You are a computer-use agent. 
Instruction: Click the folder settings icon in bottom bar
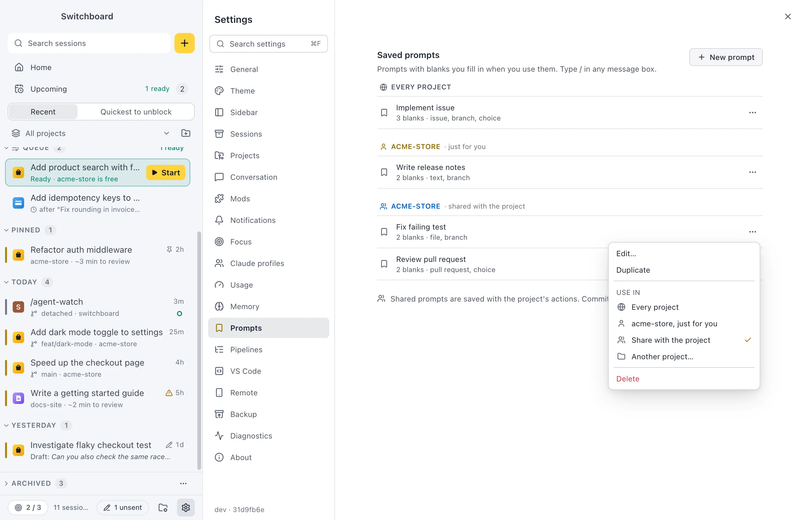pos(163,507)
